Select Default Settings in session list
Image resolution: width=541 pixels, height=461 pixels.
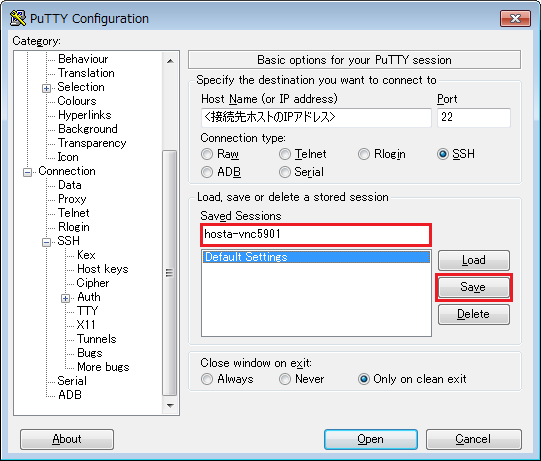pyautogui.click(x=316, y=257)
